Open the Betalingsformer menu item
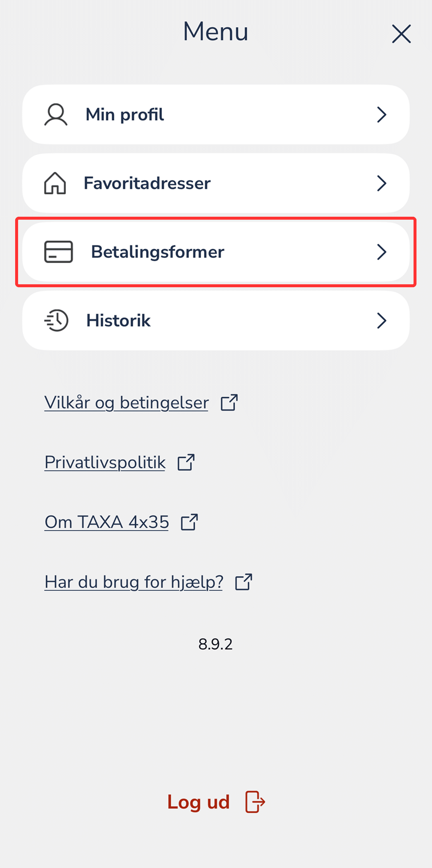 tap(158, 252)
